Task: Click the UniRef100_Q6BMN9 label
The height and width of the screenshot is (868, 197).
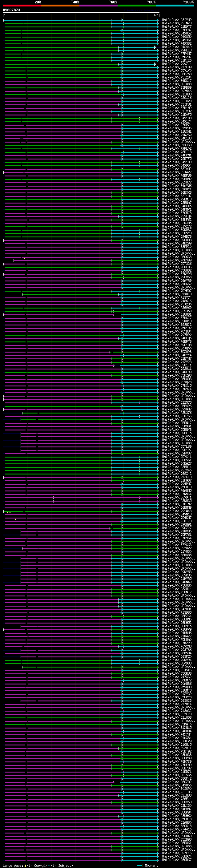Action: [x=177, y=507]
